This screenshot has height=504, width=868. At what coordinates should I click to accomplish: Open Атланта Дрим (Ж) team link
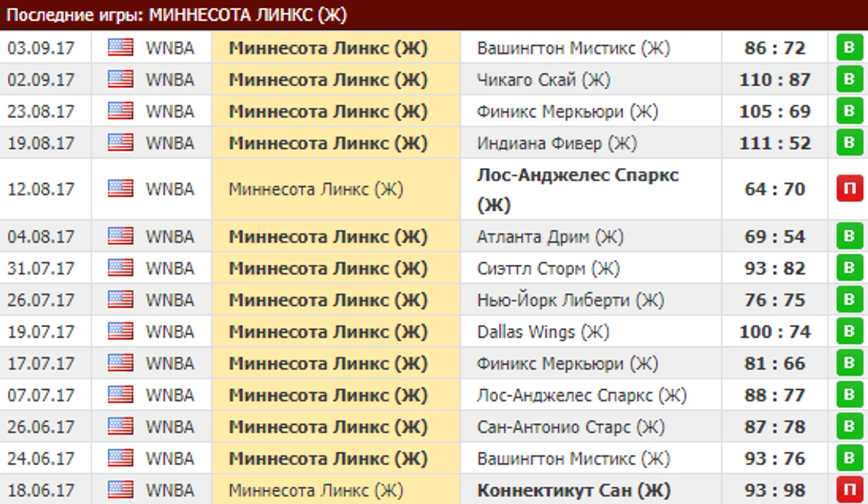click(x=550, y=237)
